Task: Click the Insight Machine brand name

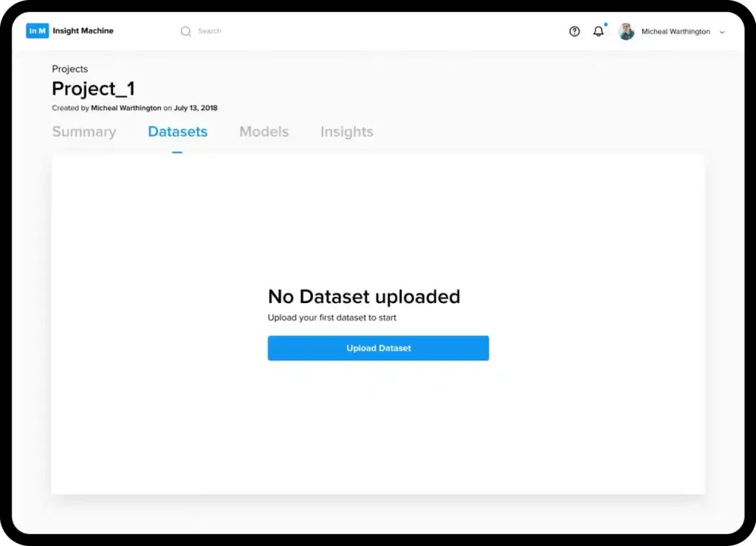Action: click(x=83, y=31)
